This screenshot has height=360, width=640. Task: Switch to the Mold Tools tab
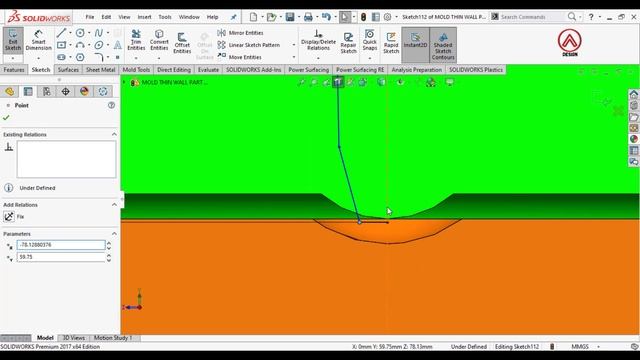136,70
